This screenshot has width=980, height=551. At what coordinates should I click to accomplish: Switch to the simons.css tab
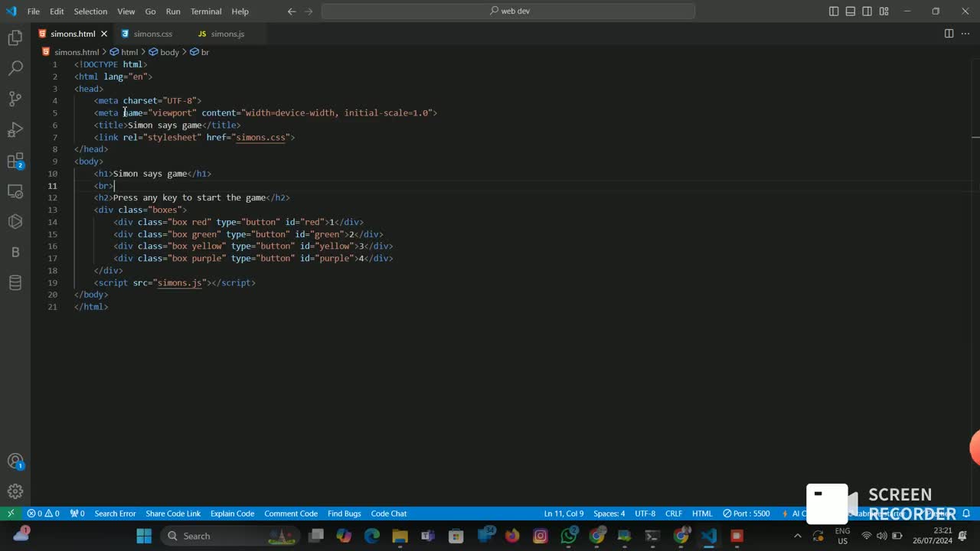[x=152, y=34]
